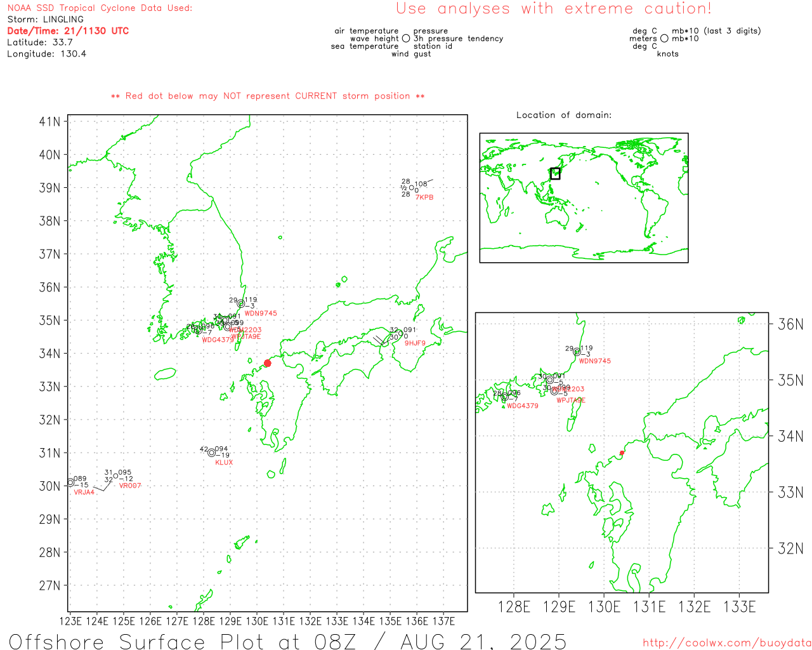Viewport: 812px width, 650px height.
Task: Click the red 'KLUX' station label
Action: pos(224,463)
